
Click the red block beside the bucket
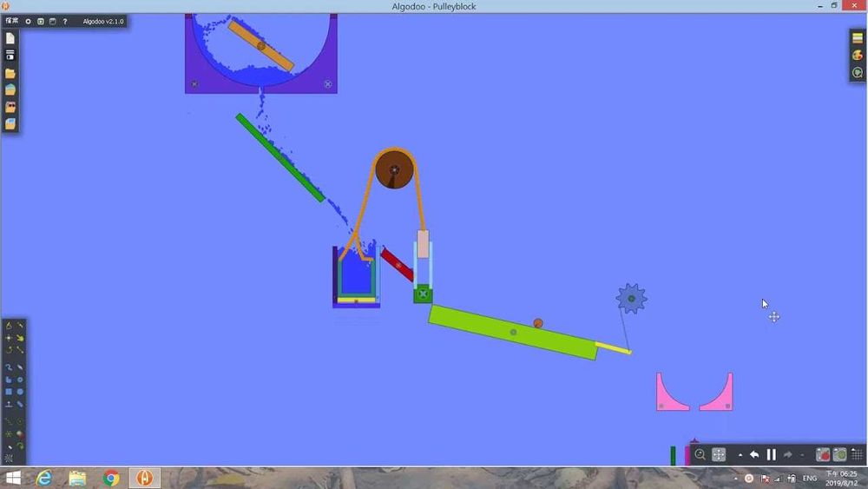click(x=398, y=265)
